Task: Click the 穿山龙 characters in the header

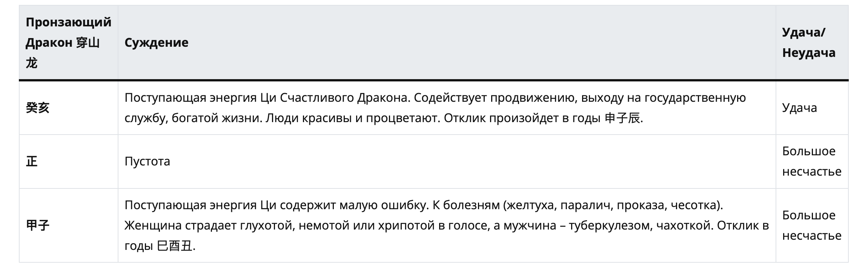Action: click(x=63, y=53)
